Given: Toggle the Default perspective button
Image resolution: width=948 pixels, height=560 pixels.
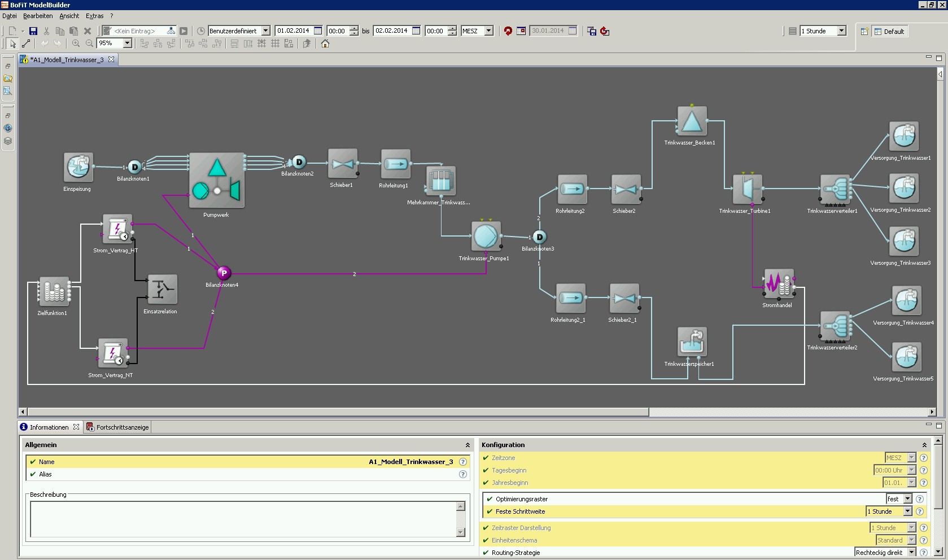Looking at the screenshot, I should [889, 32].
